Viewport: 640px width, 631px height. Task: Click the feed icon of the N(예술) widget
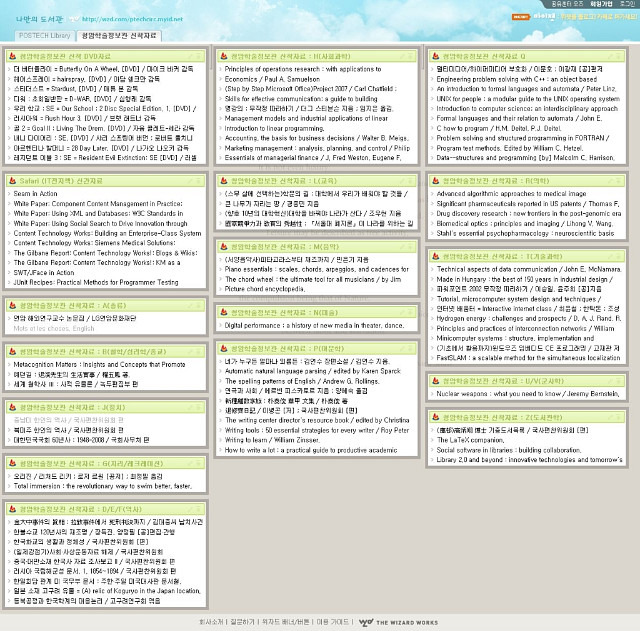click(x=224, y=312)
